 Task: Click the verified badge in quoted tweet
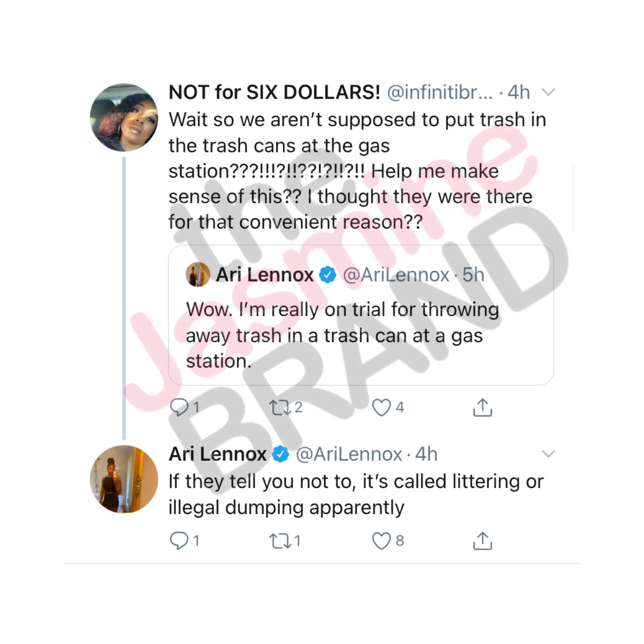pyautogui.click(x=328, y=275)
